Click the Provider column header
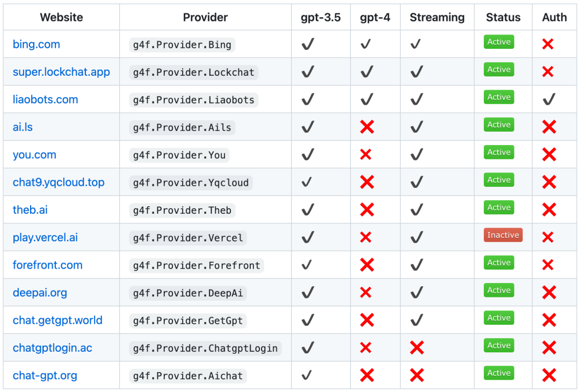Image resolution: width=580 pixels, height=392 pixels. coord(205,17)
